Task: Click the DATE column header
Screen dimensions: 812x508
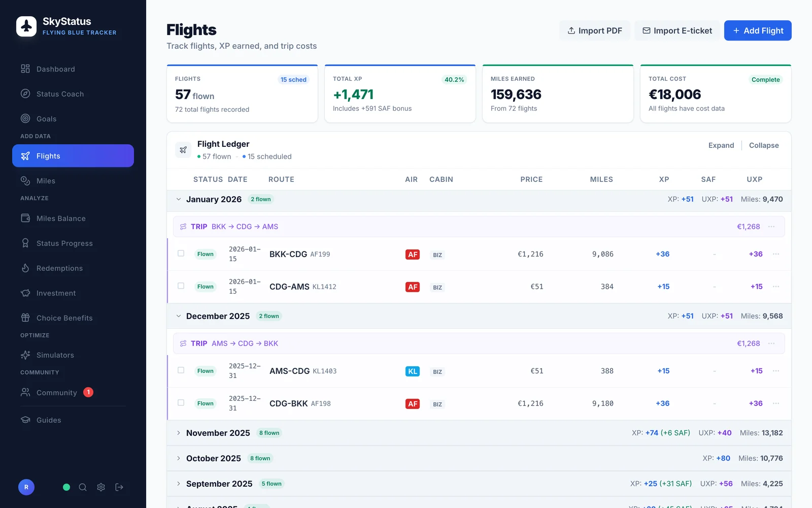Action: point(238,179)
